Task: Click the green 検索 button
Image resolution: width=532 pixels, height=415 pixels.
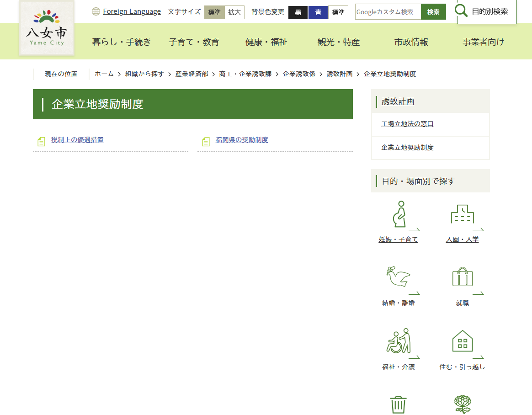Action: tap(433, 12)
